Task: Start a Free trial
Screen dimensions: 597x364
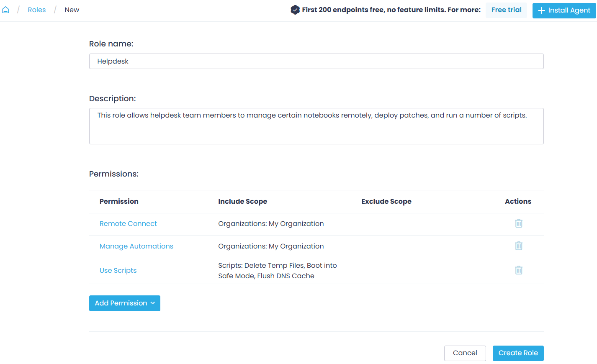Action: click(x=506, y=10)
